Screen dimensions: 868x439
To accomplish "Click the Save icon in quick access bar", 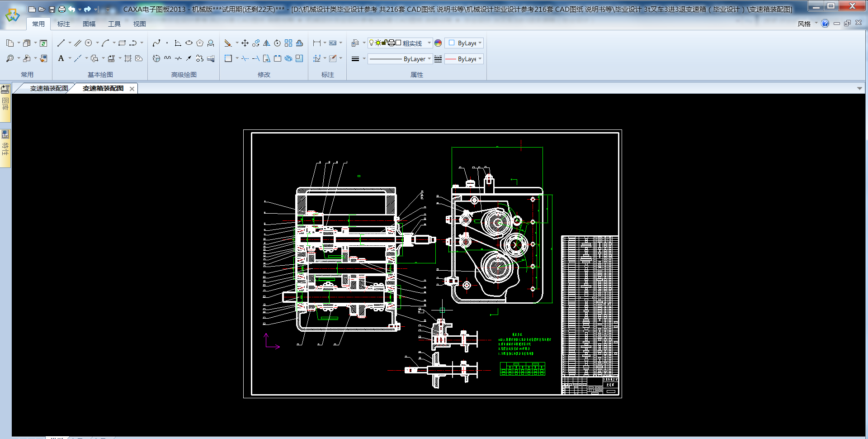I will tap(52, 9).
